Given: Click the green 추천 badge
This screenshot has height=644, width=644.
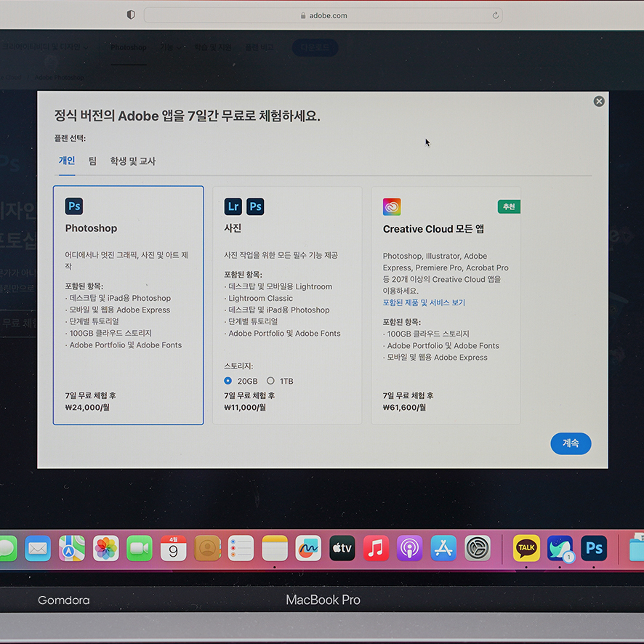Looking at the screenshot, I should pos(509,206).
